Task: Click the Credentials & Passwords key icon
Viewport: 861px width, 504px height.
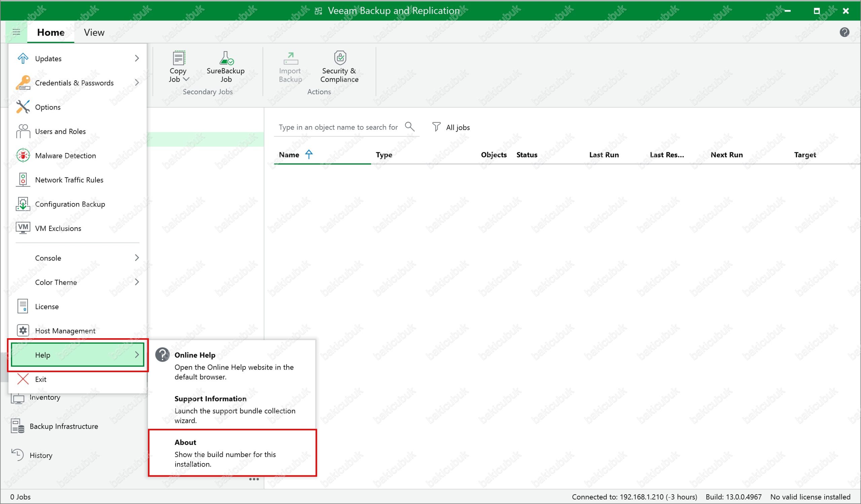Action: click(23, 83)
